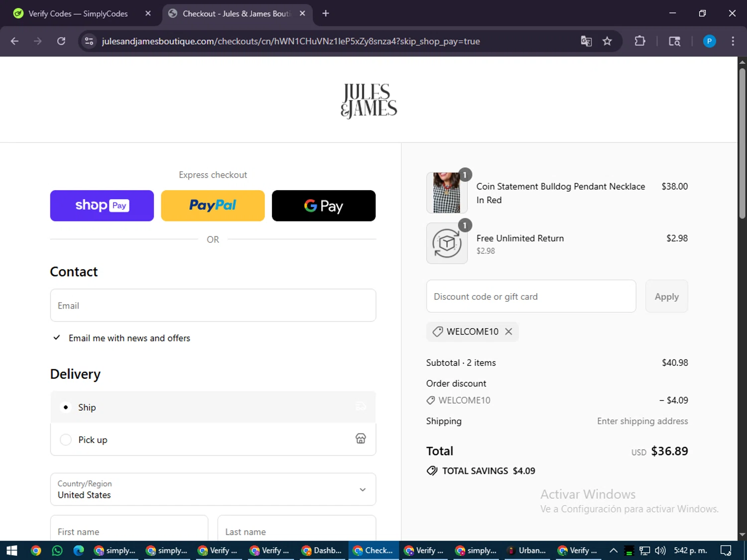
Task: Open Dashb... taskbar window
Action: [x=322, y=551]
